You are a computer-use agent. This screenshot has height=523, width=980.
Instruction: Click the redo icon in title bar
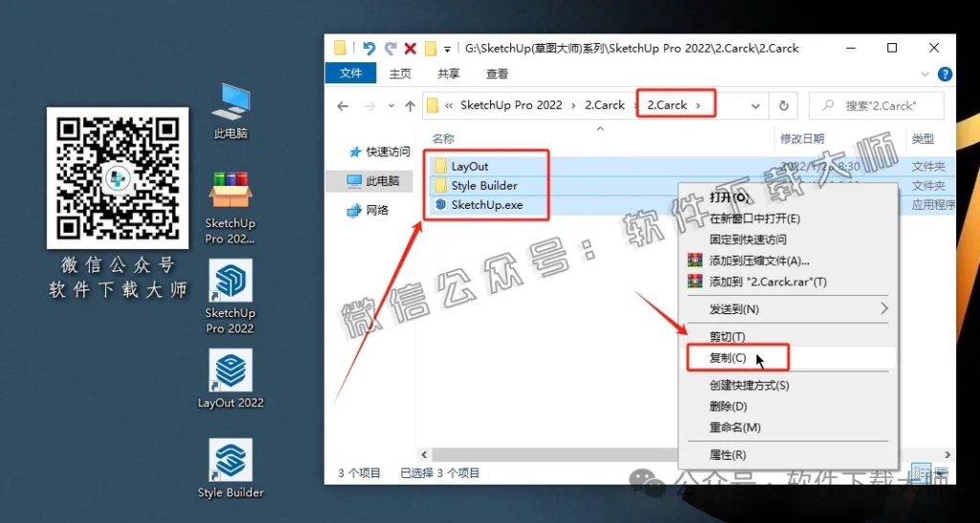tap(390, 48)
